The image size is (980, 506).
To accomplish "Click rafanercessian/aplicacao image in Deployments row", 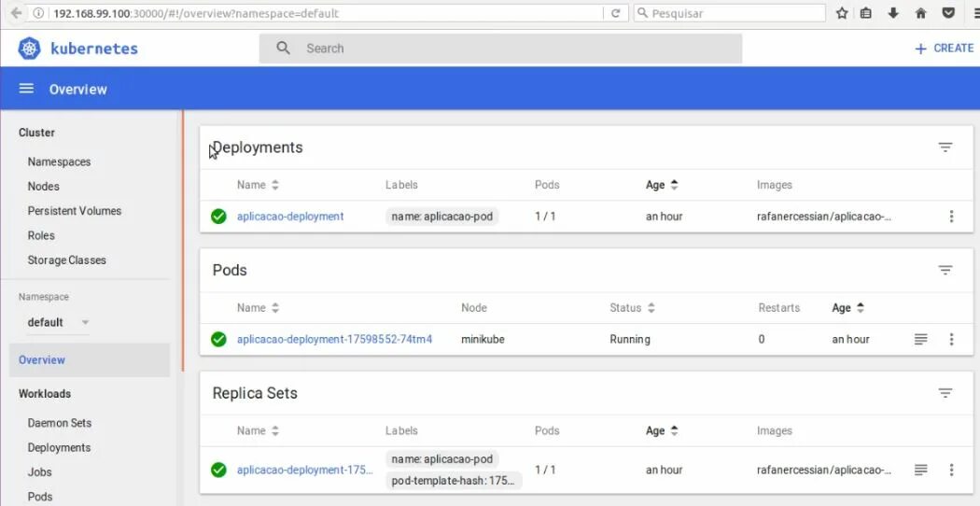I will [824, 217].
